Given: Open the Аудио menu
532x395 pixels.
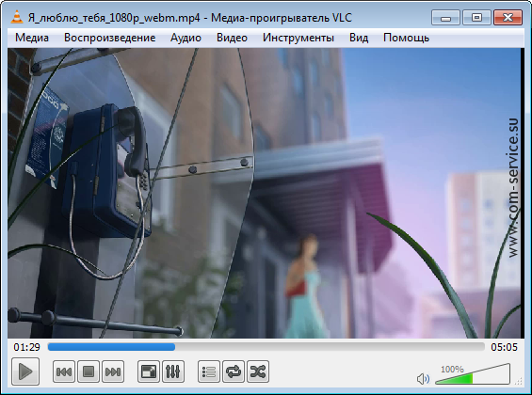Looking at the screenshot, I should [x=185, y=38].
